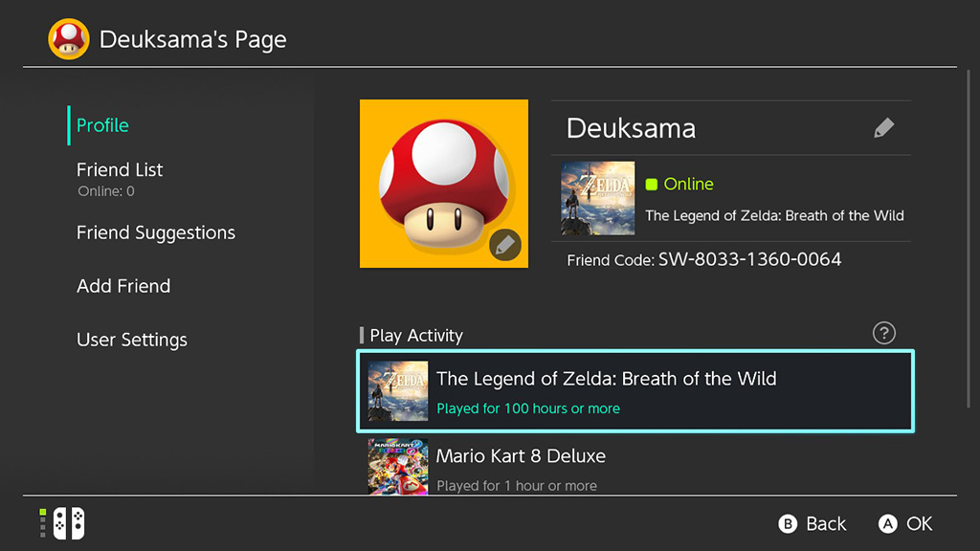Choose Add Friend in sidebar

click(x=123, y=286)
